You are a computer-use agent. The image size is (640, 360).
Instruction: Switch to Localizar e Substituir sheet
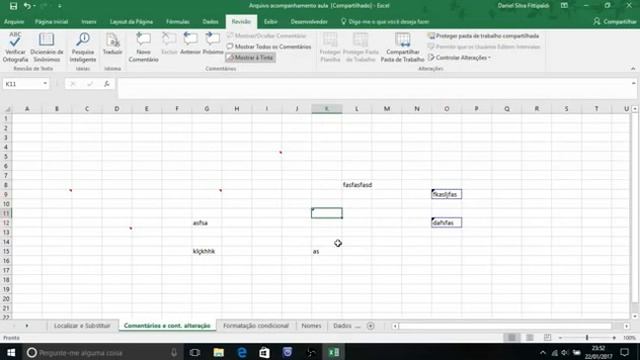tap(82, 326)
